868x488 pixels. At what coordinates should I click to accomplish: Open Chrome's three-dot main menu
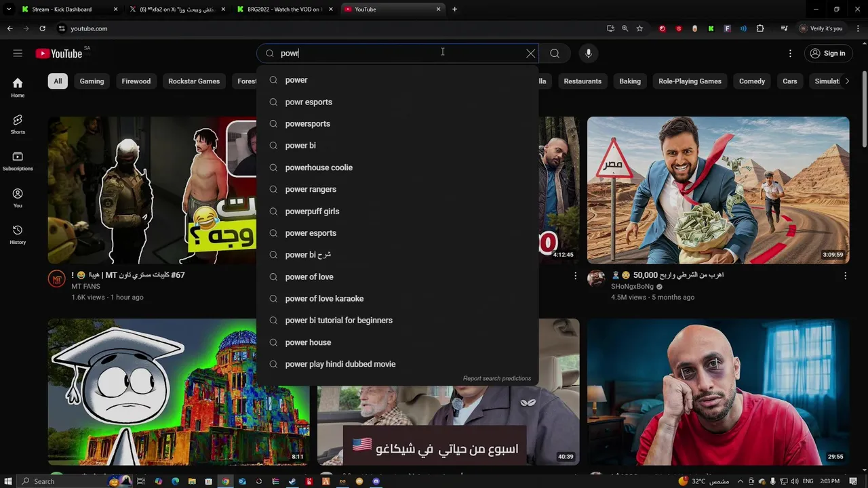858,28
